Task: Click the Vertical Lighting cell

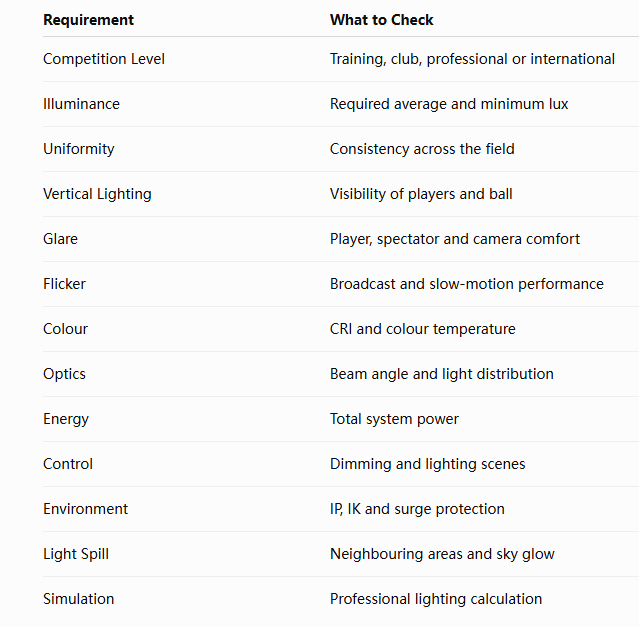Action: pyautogui.click(x=97, y=194)
